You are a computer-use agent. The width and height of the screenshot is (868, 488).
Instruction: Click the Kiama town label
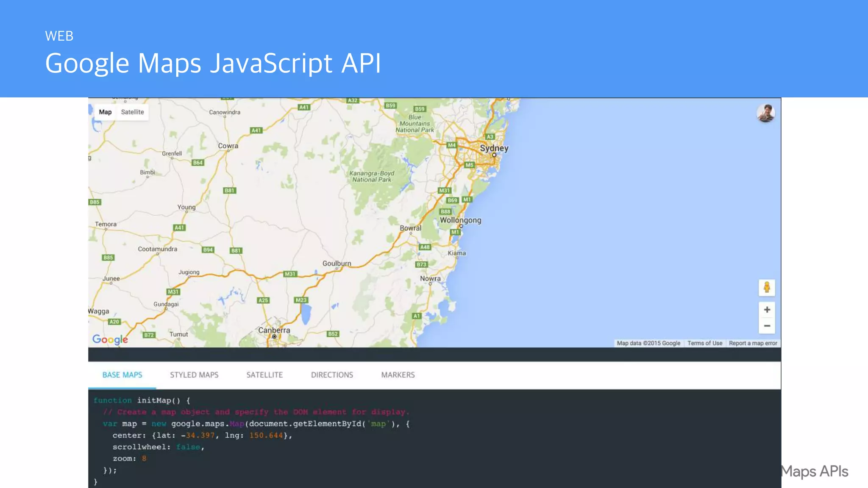point(457,253)
